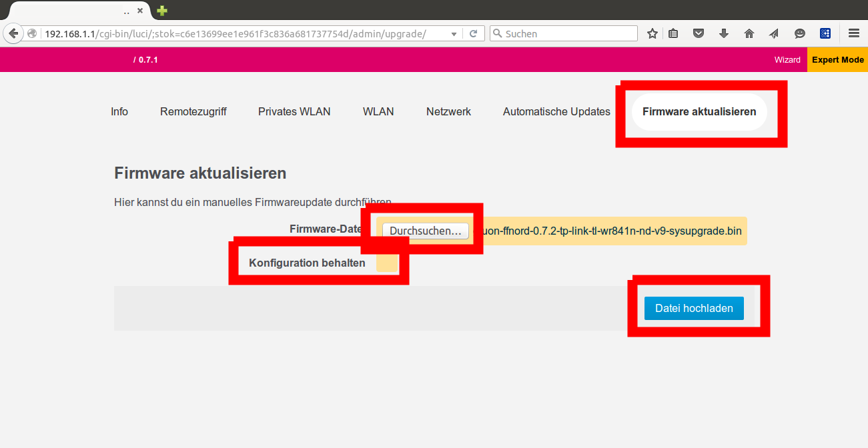The image size is (868, 448).
Task: Open the bookmarks list icon
Action: [x=673, y=33]
